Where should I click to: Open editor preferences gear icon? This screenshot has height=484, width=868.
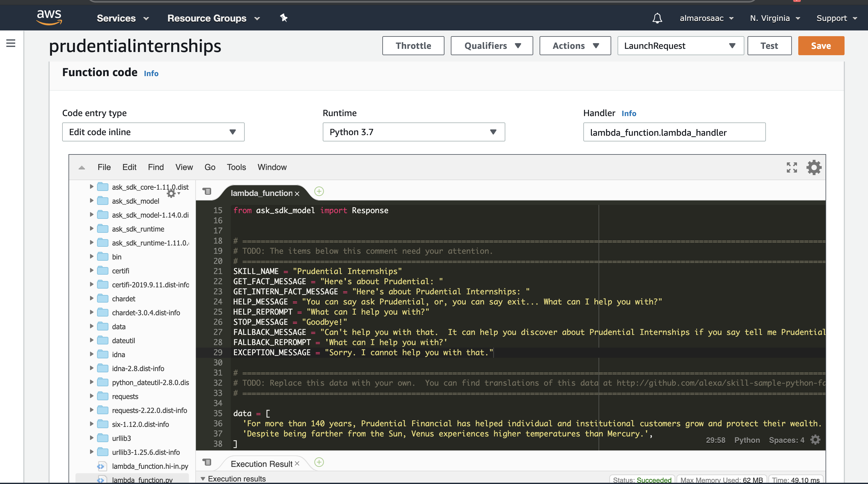tap(814, 167)
